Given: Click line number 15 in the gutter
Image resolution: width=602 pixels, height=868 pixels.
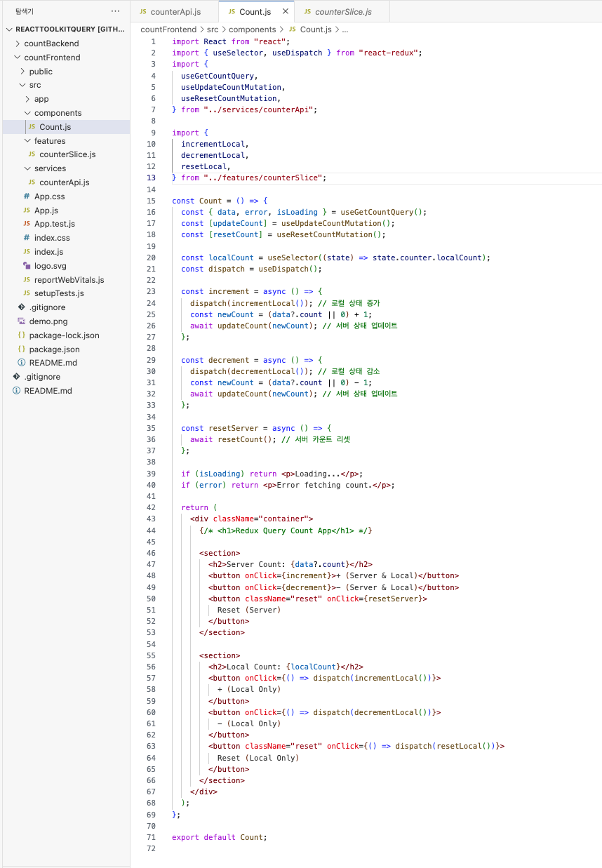Looking at the screenshot, I should coord(151,201).
